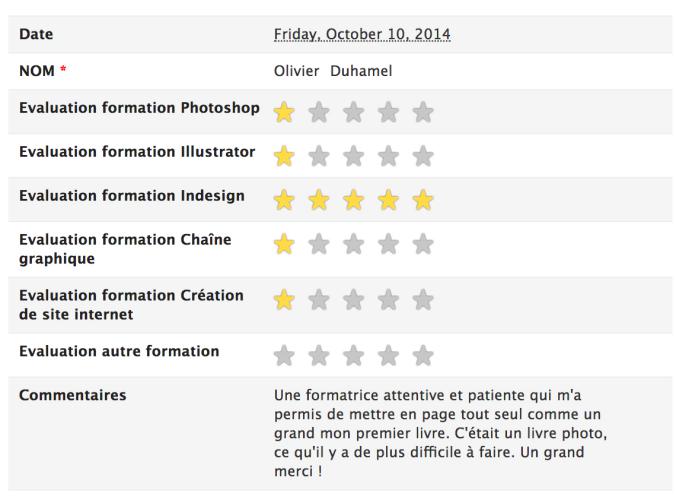This screenshot has height=500, width=676.
Task: Click second star in Illustrator rating
Action: pos(319,156)
